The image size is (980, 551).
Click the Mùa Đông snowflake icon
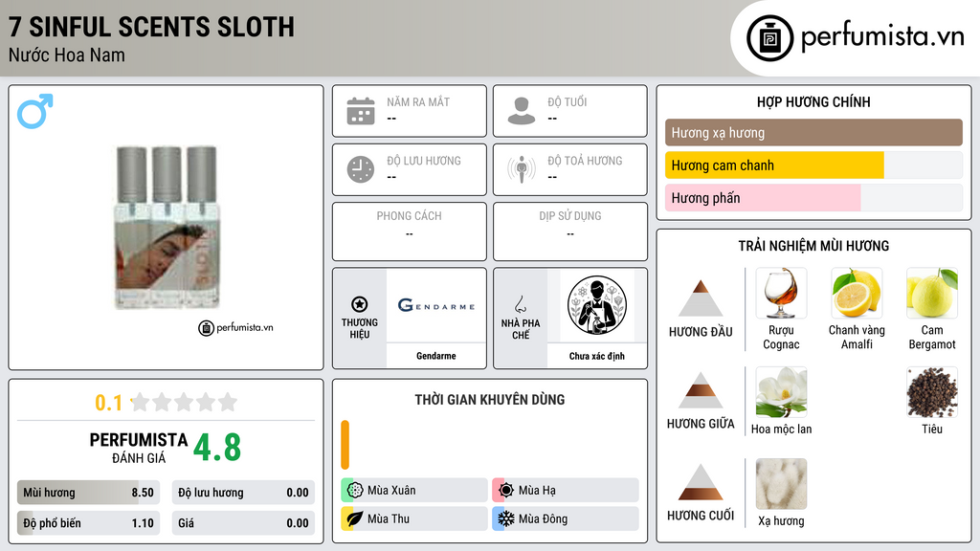506,518
